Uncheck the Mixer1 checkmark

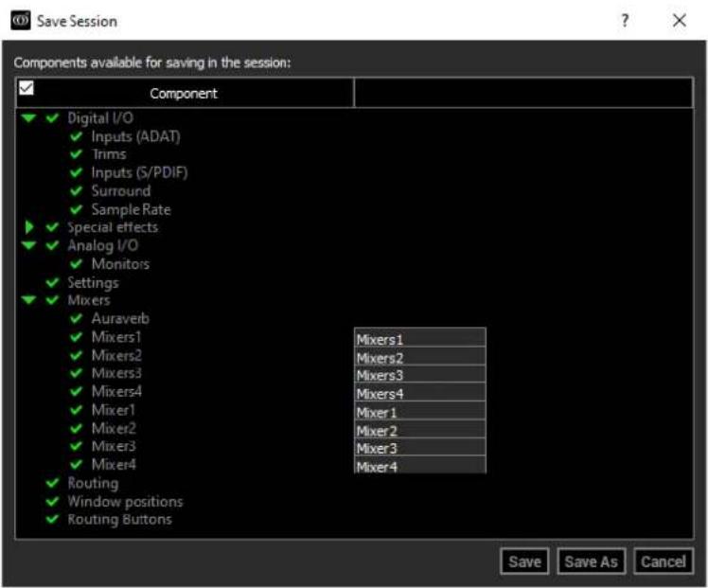tap(77, 410)
